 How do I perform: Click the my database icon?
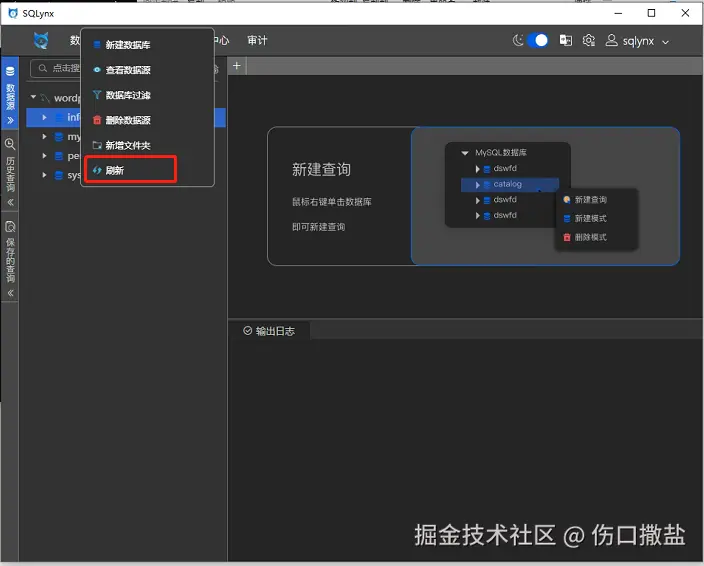pyautogui.click(x=58, y=136)
